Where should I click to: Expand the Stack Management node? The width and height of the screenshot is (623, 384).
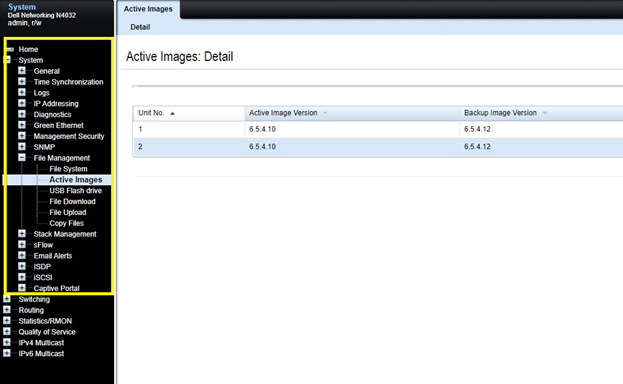[22, 234]
